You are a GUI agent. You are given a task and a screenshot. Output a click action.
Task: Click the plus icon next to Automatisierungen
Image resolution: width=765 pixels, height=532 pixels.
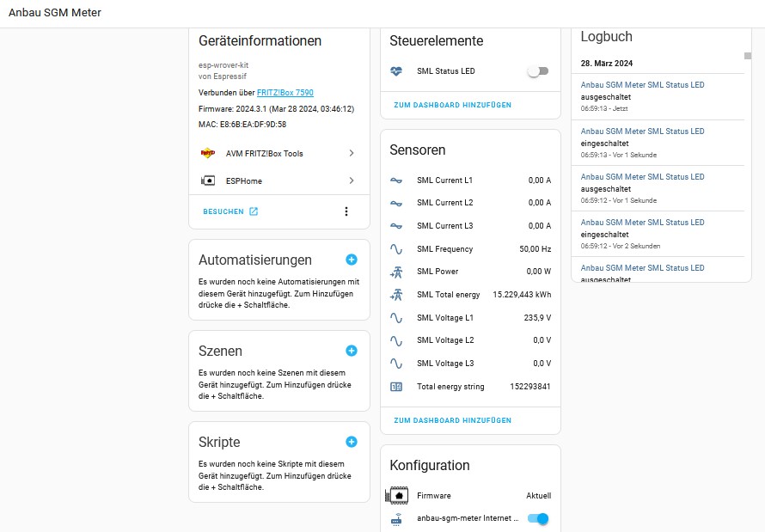tap(352, 260)
